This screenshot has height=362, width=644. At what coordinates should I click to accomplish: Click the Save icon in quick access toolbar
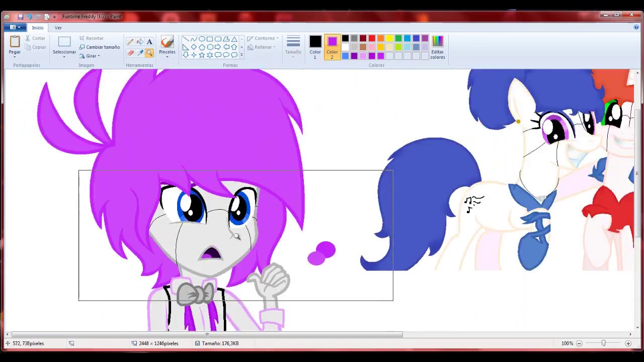(x=20, y=17)
